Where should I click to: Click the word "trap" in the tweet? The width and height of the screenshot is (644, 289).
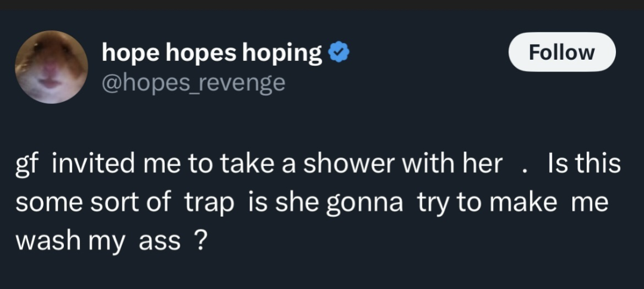208,203
